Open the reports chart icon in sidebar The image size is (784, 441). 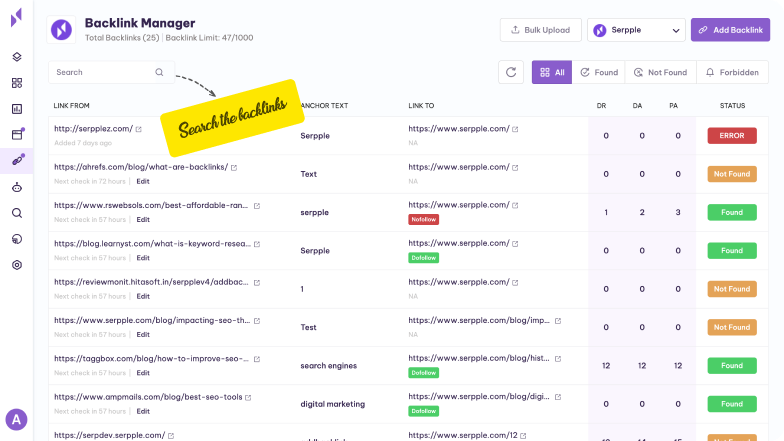[x=17, y=109]
